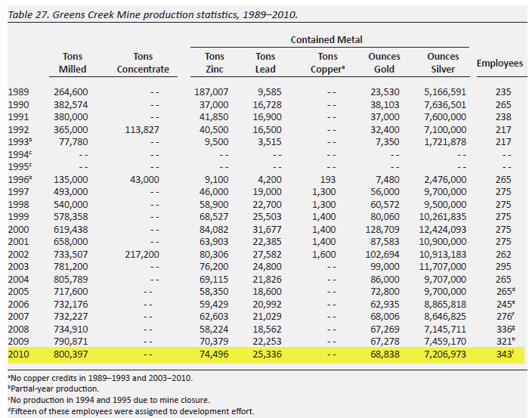Image resolution: width=532 pixels, height=418 pixels.
Task: Select the year 2000 row label
Action: (x=18, y=230)
